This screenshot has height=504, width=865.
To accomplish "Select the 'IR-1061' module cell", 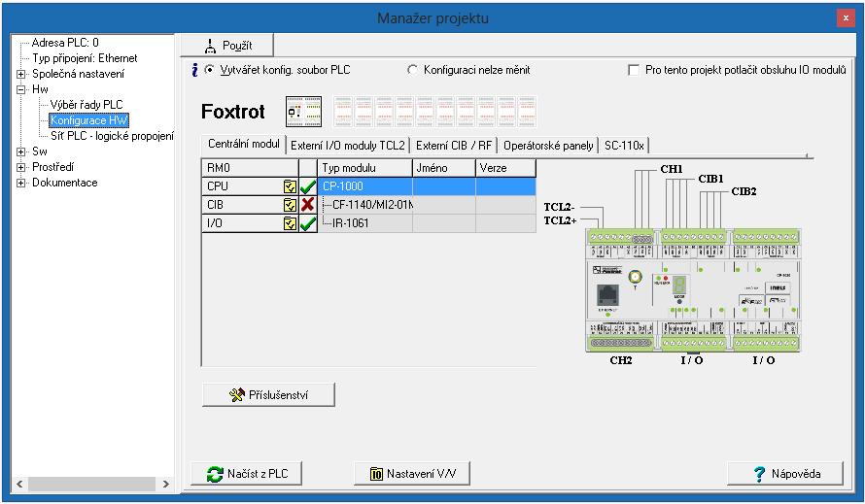I will click(x=365, y=222).
